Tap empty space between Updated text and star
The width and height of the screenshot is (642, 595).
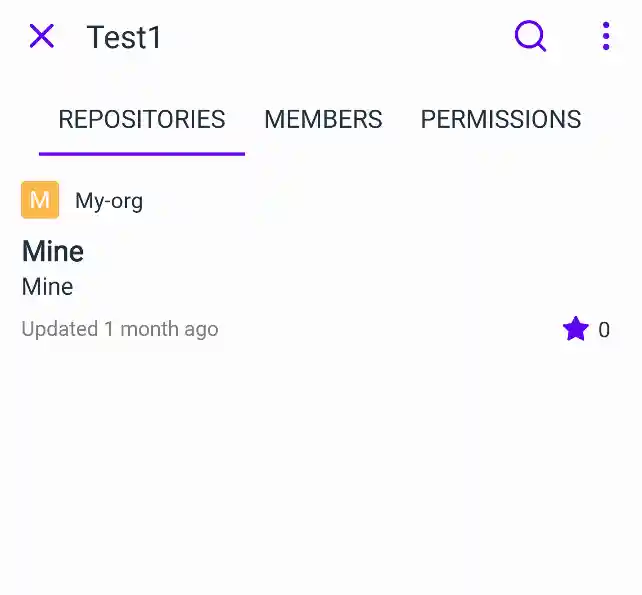(x=390, y=329)
